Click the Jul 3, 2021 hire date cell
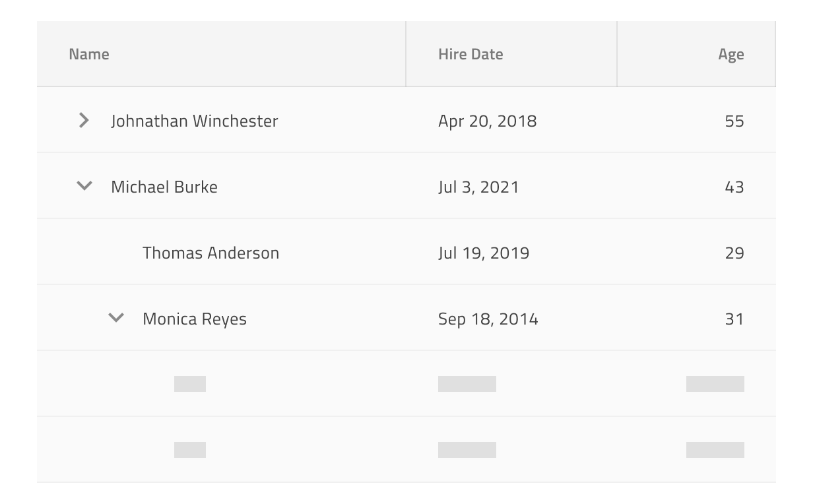 pos(511,186)
